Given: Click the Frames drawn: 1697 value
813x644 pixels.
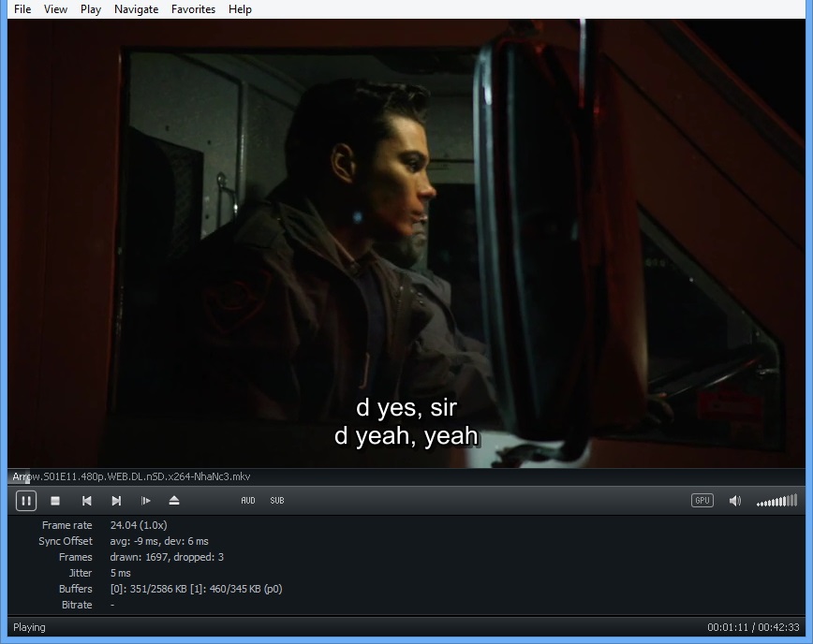Looking at the screenshot, I should (x=167, y=558).
